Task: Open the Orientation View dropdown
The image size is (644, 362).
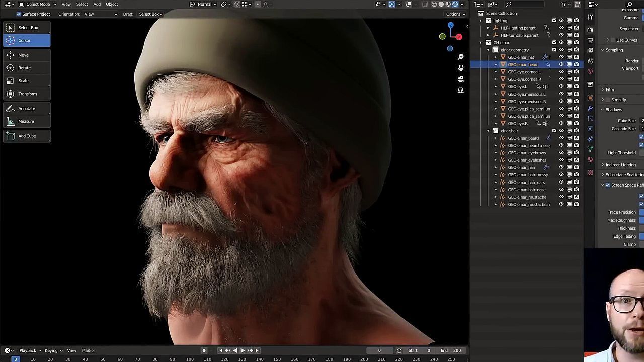Action: coord(101,14)
